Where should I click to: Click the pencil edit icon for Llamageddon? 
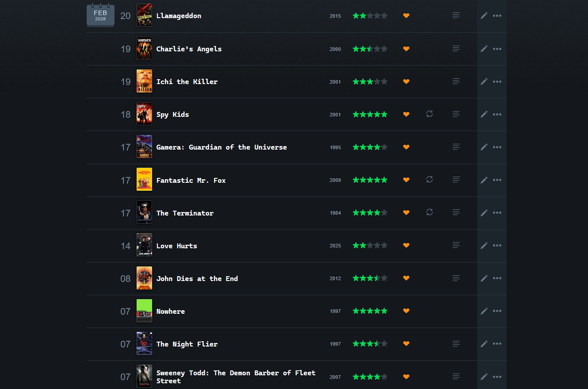[x=484, y=16]
